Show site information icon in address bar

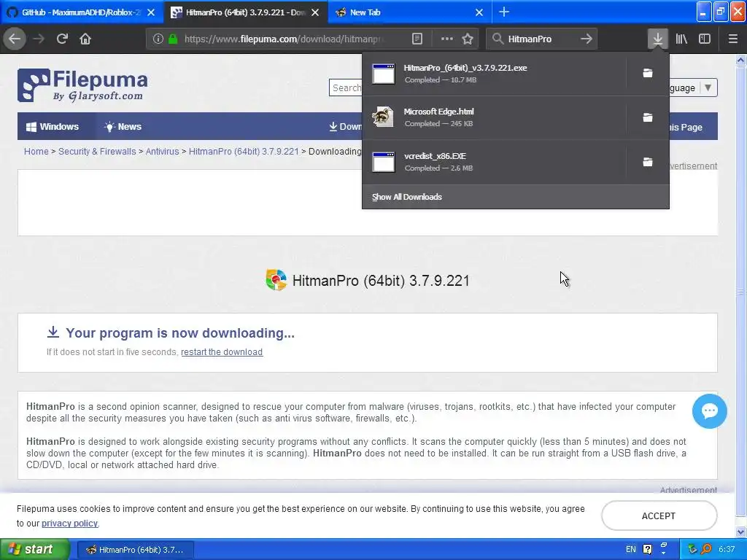point(158,39)
